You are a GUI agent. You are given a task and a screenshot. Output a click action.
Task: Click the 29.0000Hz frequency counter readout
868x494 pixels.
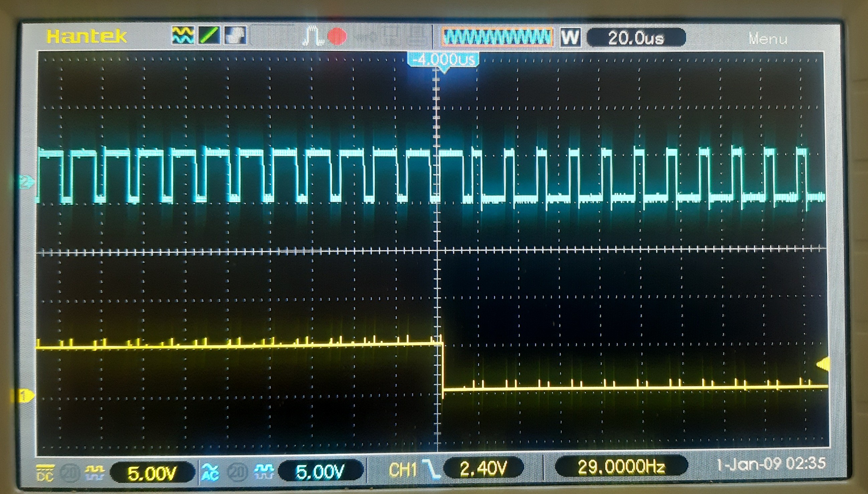(621, 467)
